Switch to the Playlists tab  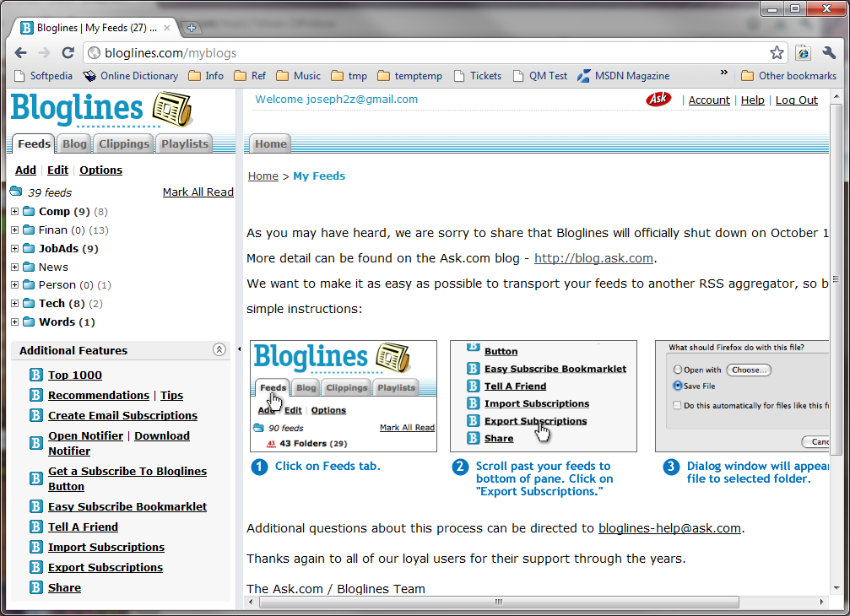[x=184, y=143]
